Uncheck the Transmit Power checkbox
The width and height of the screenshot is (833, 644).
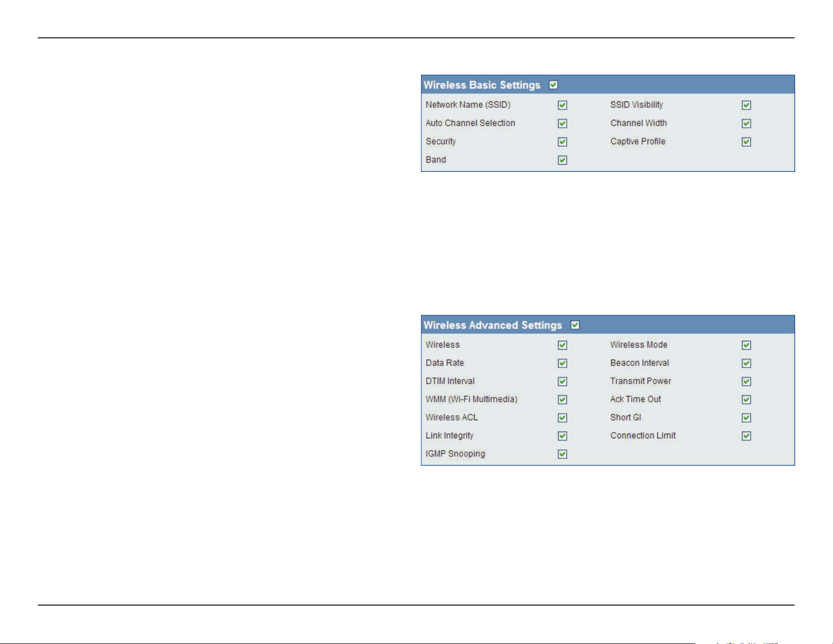[x=746, y=382]
